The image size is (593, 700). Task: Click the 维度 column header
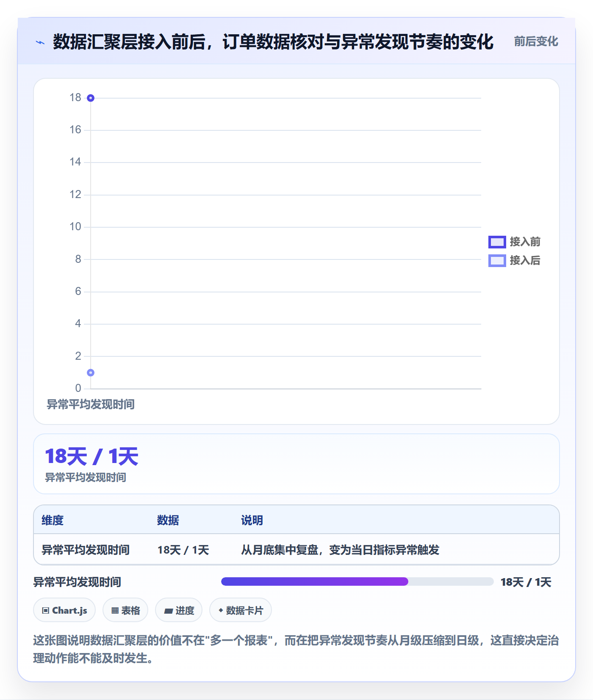pyautogui.click(x=53, y=520)
